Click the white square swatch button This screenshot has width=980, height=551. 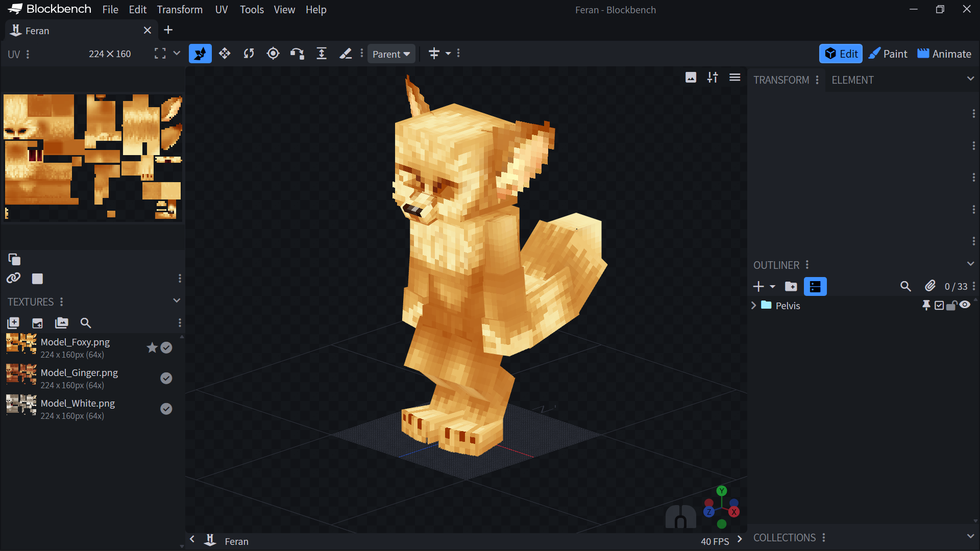[37, 279]
